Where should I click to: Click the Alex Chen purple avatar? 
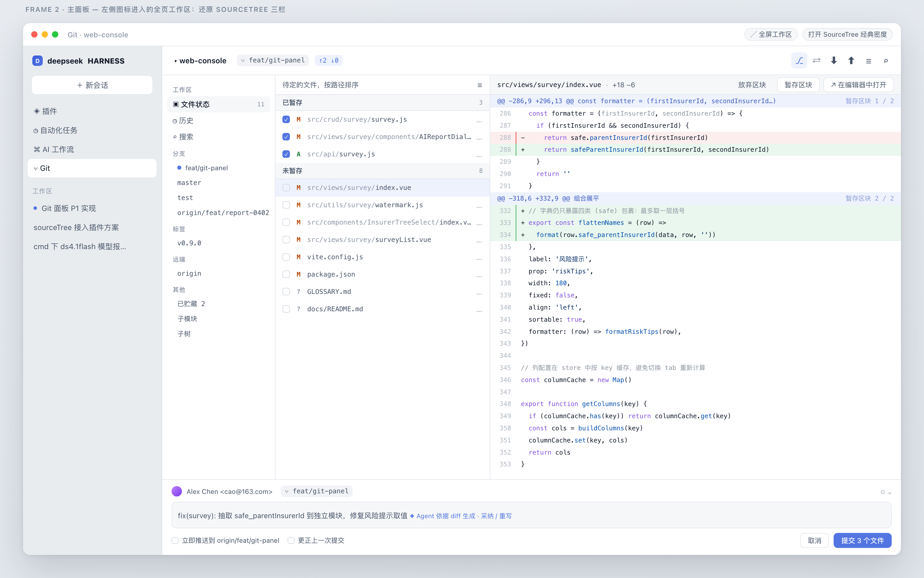pyautogui.click(x=176, y=491)
